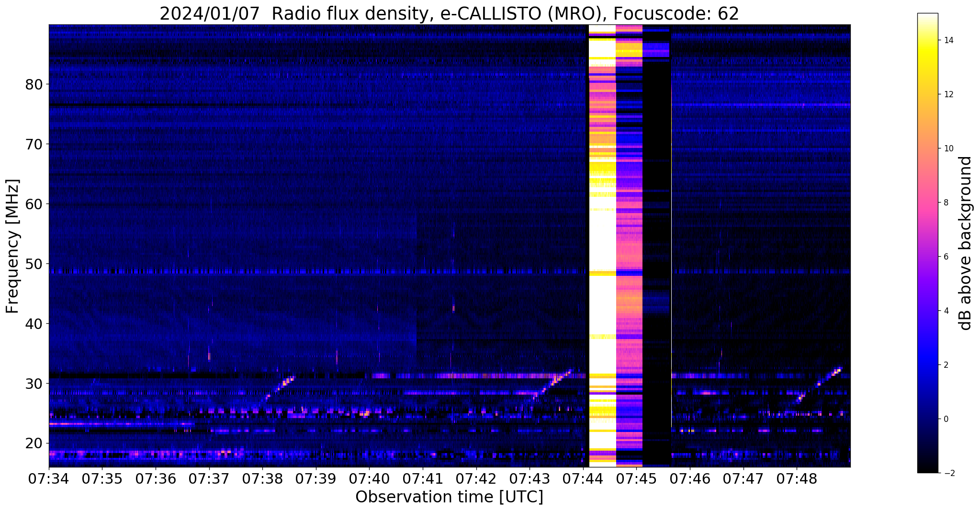Click the colorbar tick label 14
The height and width of the screenshot is (511, 980).
pyautogui.click(x=948, y=40)
